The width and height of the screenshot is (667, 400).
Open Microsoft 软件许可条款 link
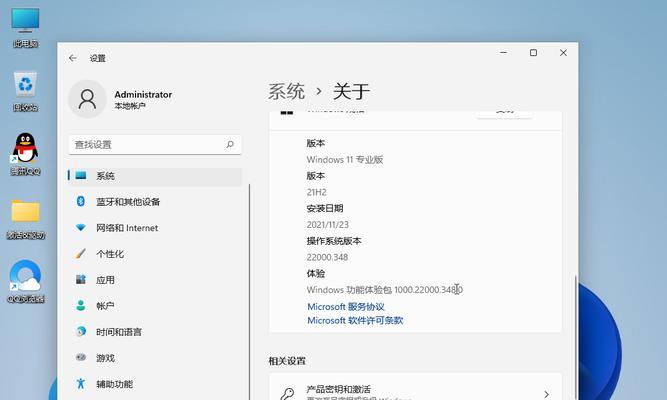[355, 320]
